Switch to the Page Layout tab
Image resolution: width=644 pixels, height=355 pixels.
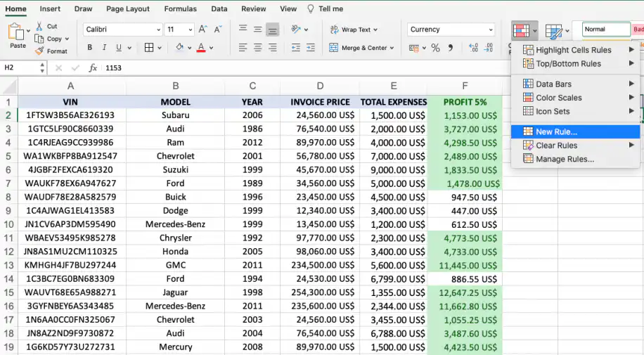pyautogui.click(x=128, y=8)
